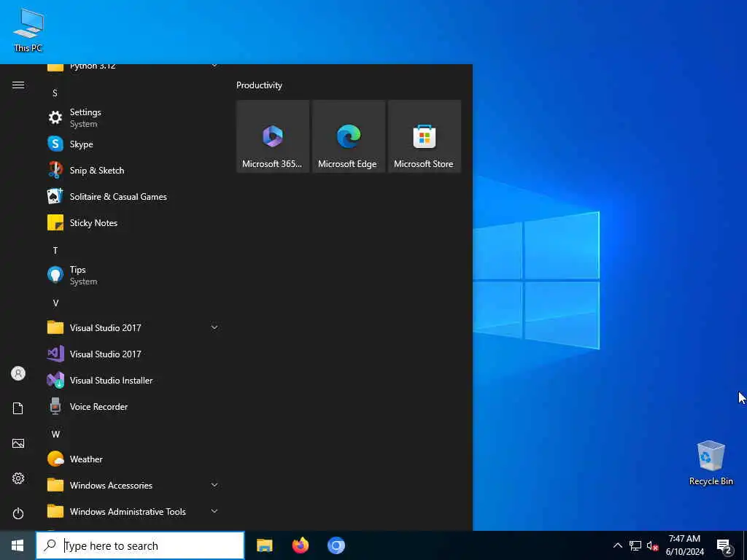The width and height of the screenshot is (747, 560).
Task: Click the search box on taskbar
Action: [x=140, y=545]
